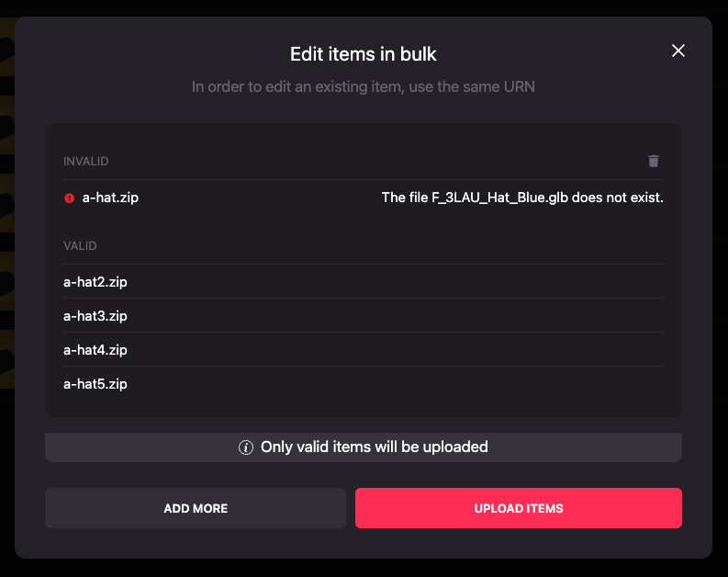
Task: Select a-hat3.zip in the valid list
Action: (x=95, y=316)
